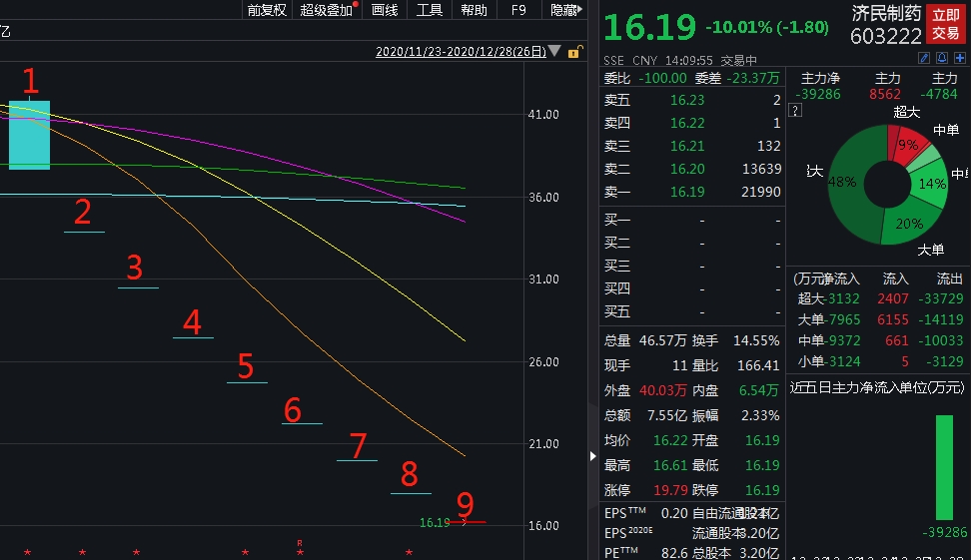The image size is (971, 560).
Task: Click the 外盘 40.03万 value
Action: [662, 390]
